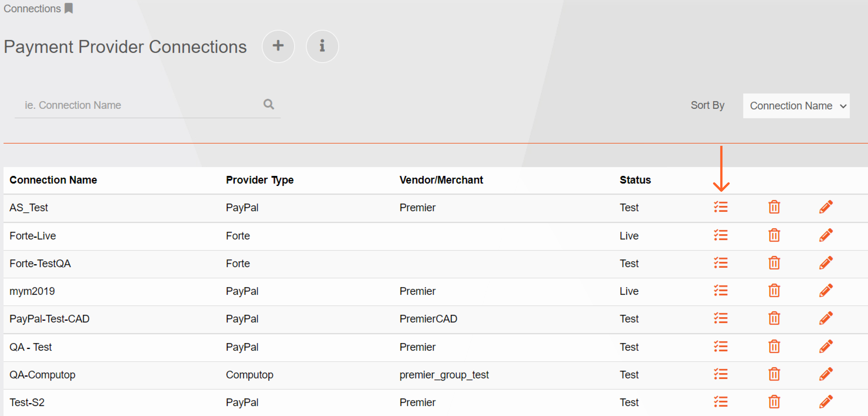Edit the QA - Test connection
Viewport: 868px width, 416px height.
click(x=826, y=347)
